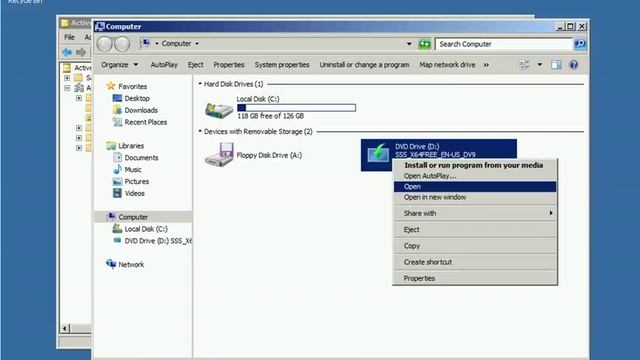Expand the first tree node in Active Directory window
Image resolution: width=640 pixels, height=360 pixels.
[x=67, y=78]
